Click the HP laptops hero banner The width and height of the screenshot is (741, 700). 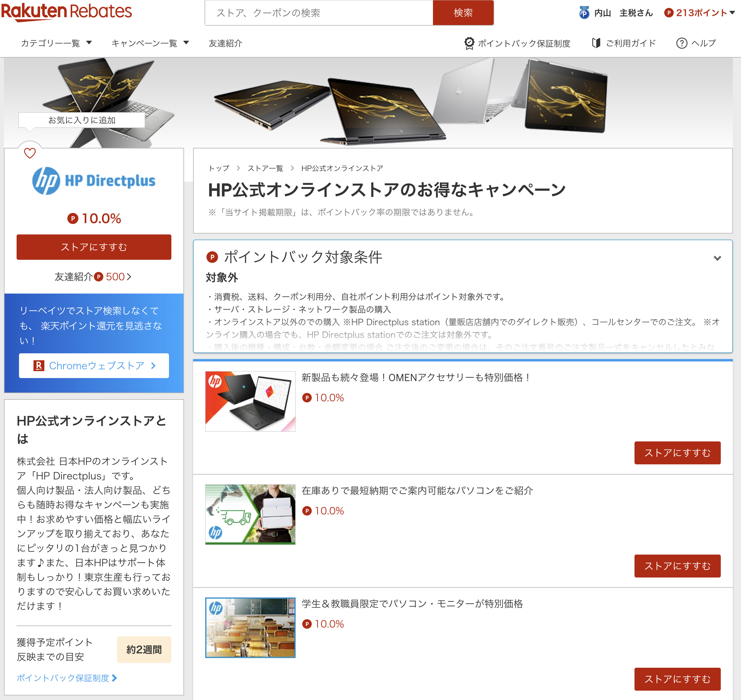[368, 103]
